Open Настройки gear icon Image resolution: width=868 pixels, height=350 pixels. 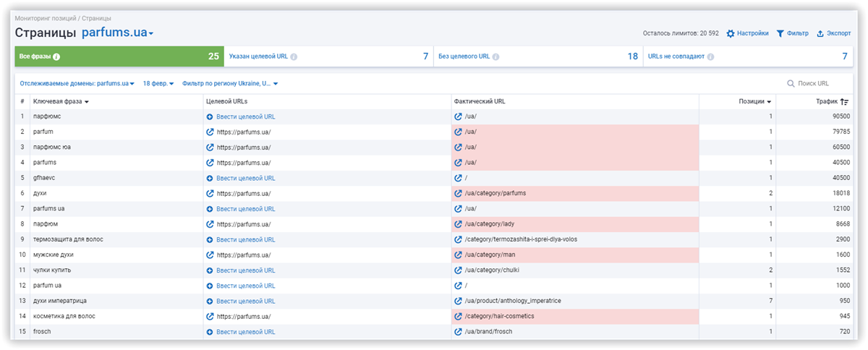[x=731, y=33]
